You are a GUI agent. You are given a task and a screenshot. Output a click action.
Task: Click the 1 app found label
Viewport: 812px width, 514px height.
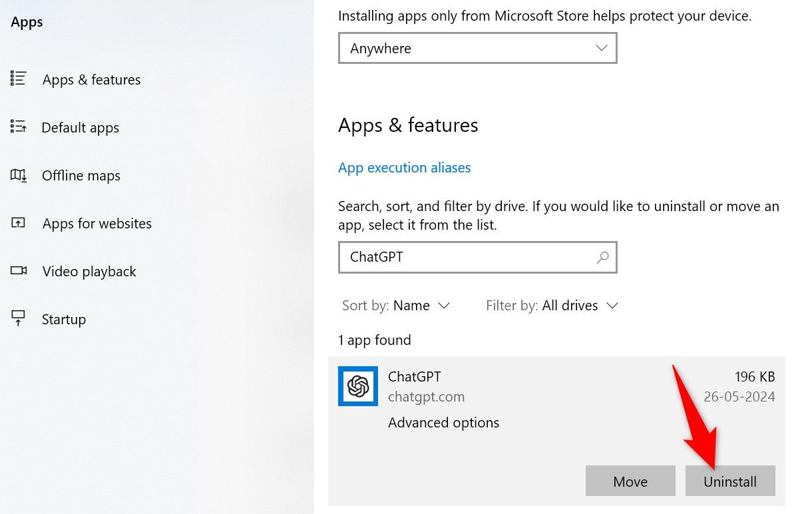tap(375, 340)
